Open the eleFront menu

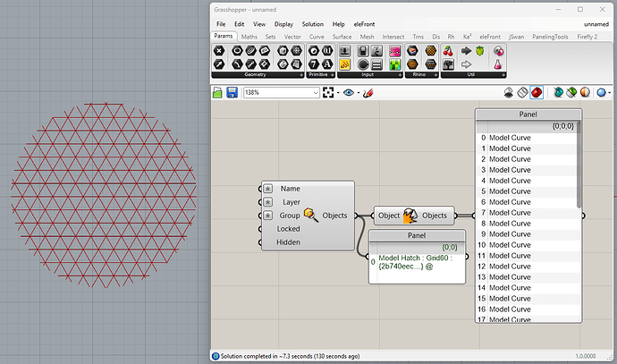point(364,24)
